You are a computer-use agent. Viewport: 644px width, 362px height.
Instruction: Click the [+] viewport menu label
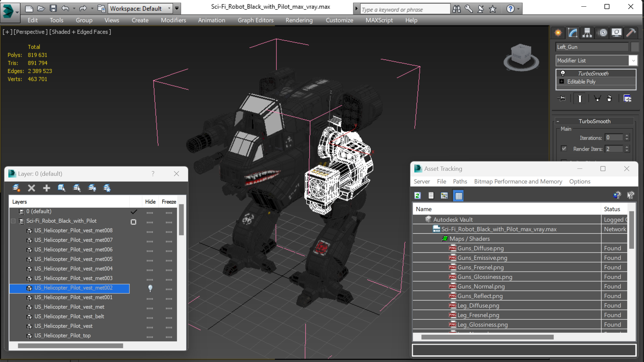pyautogui.click(x=8, y=32)
